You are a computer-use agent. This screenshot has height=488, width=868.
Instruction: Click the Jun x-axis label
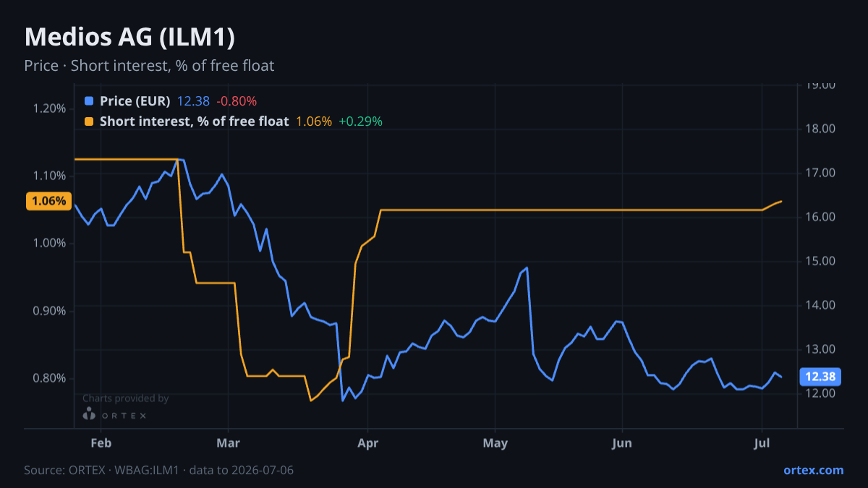tap(623, 442)
